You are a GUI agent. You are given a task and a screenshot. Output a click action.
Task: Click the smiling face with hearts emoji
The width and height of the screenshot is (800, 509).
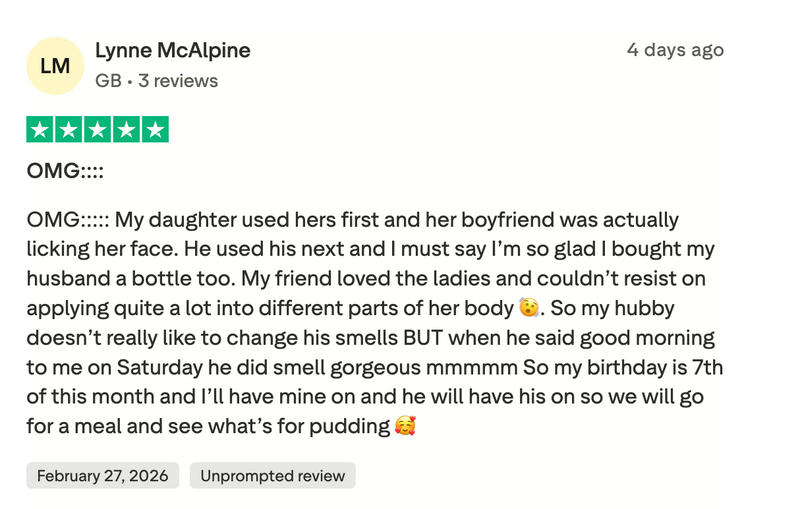405,426
